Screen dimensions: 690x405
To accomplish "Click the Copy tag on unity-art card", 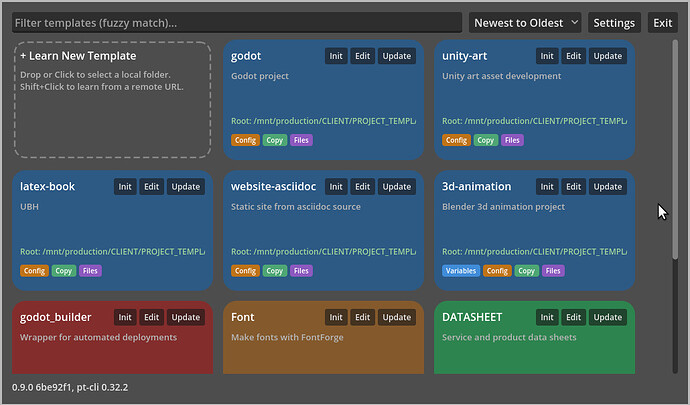I will coord(486,140).
